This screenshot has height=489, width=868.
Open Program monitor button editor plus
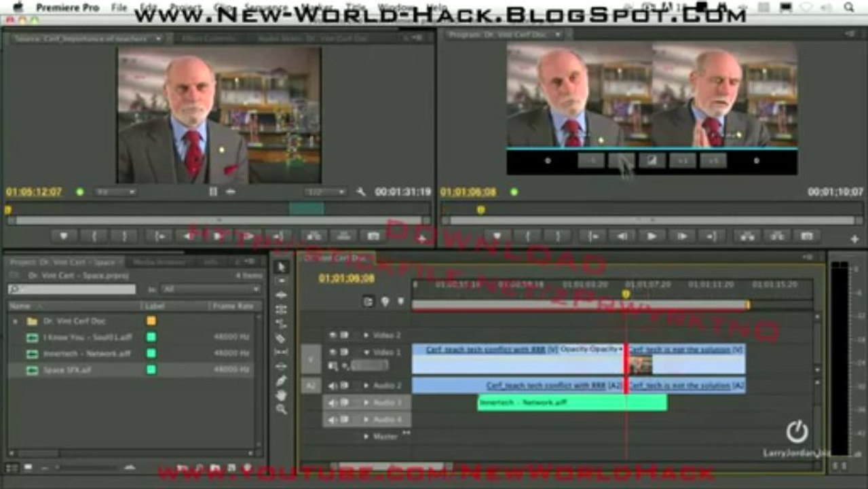854,239
